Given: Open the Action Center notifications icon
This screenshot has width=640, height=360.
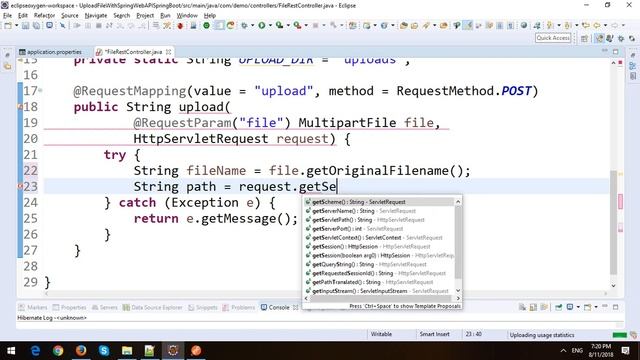Looking at the screenshot, I should point(625,351).
